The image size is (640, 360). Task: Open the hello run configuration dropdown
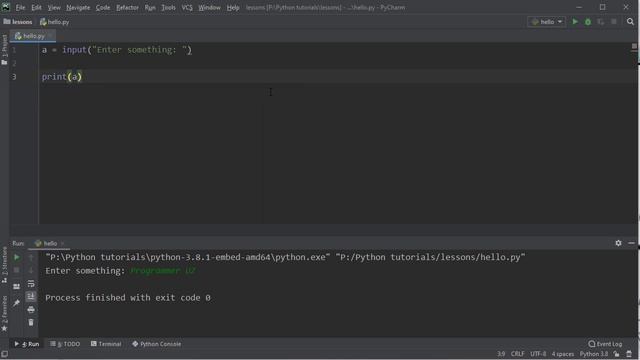(547, 22)
